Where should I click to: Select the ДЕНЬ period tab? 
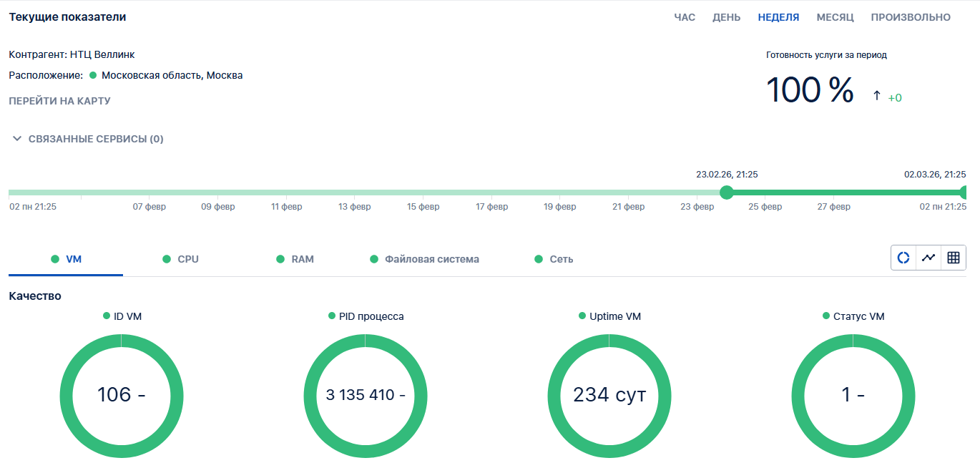click(726, 17)
